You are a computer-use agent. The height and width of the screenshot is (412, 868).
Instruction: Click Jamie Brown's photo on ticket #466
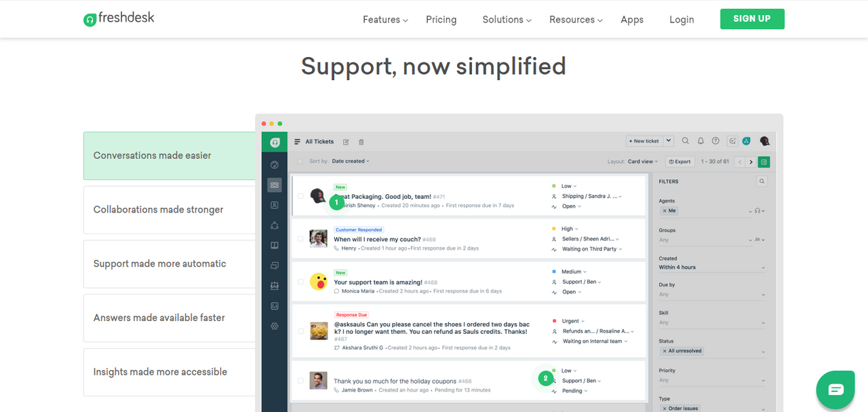pyautogui.click(x=319, y=381)
